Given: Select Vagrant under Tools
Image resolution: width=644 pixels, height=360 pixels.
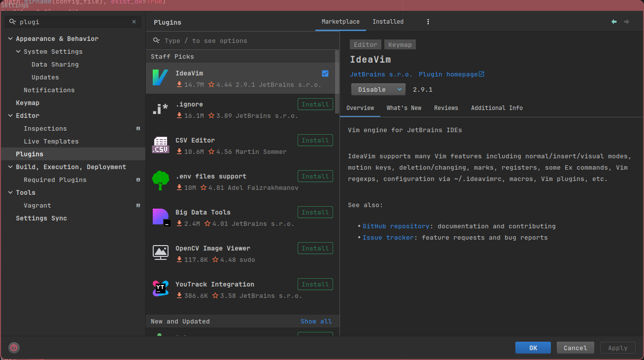Looking at the screenshot, I should (x=37, y=205).
